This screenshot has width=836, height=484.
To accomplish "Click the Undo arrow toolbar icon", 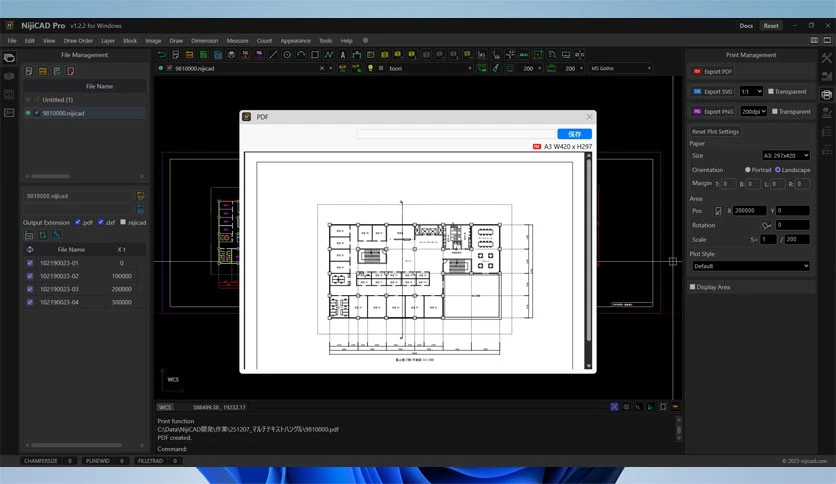I will click(x=162, y=55).
